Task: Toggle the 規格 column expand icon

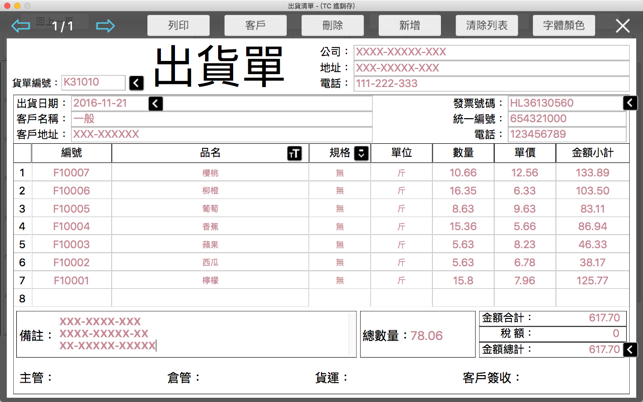Action: (361, 153)
